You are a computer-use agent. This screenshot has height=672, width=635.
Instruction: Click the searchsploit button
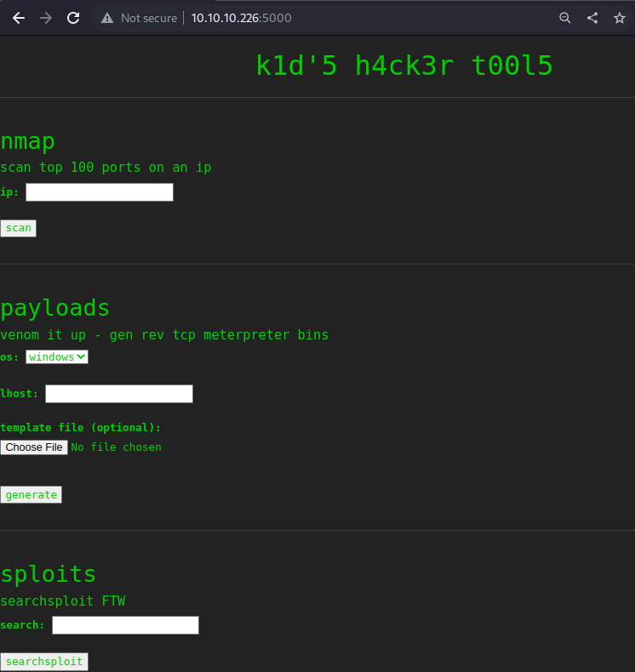[44, 662]
